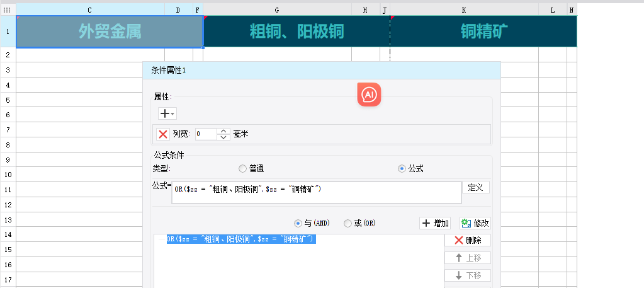This screenshot has width=644, height=288.
Task: Open the add property plus dropdown
Action: click(167, 113)
